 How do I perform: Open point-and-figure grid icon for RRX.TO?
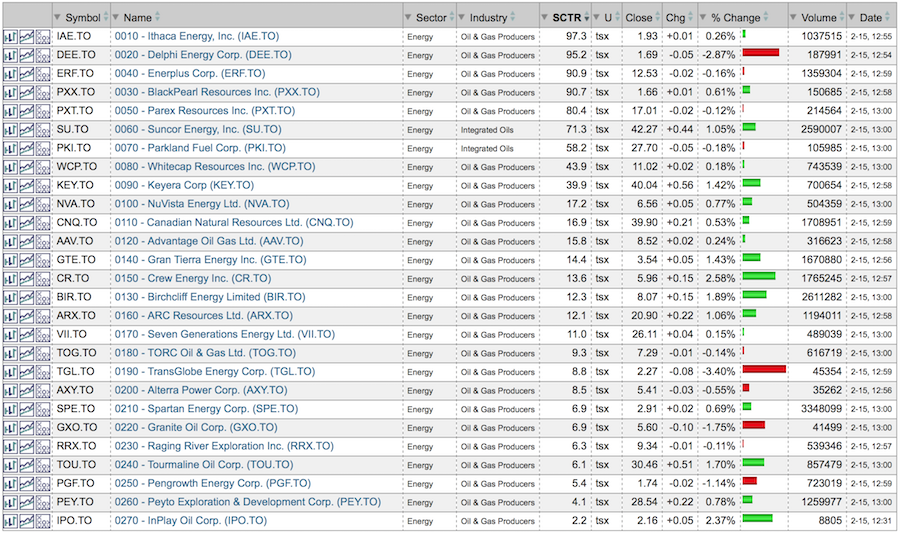tap(43, 448)
